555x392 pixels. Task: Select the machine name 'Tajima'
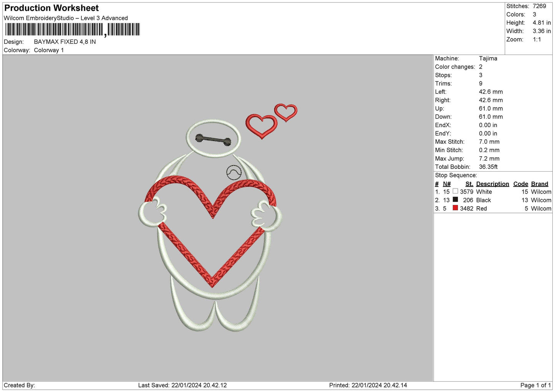[488, 58]
